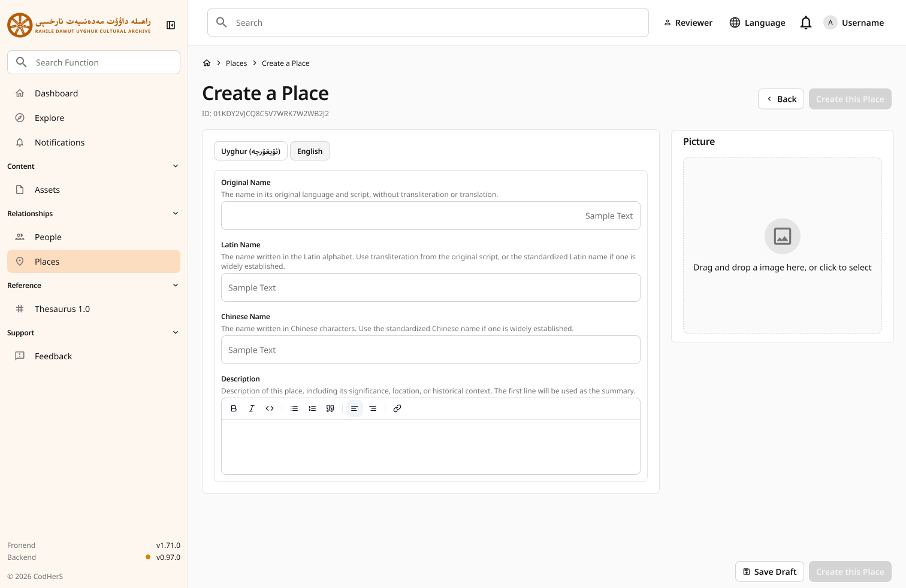The height and width of the screenshot is (588, 906).
Task: Open notifications via the bell icon
Action: click(x=805, y=22)
